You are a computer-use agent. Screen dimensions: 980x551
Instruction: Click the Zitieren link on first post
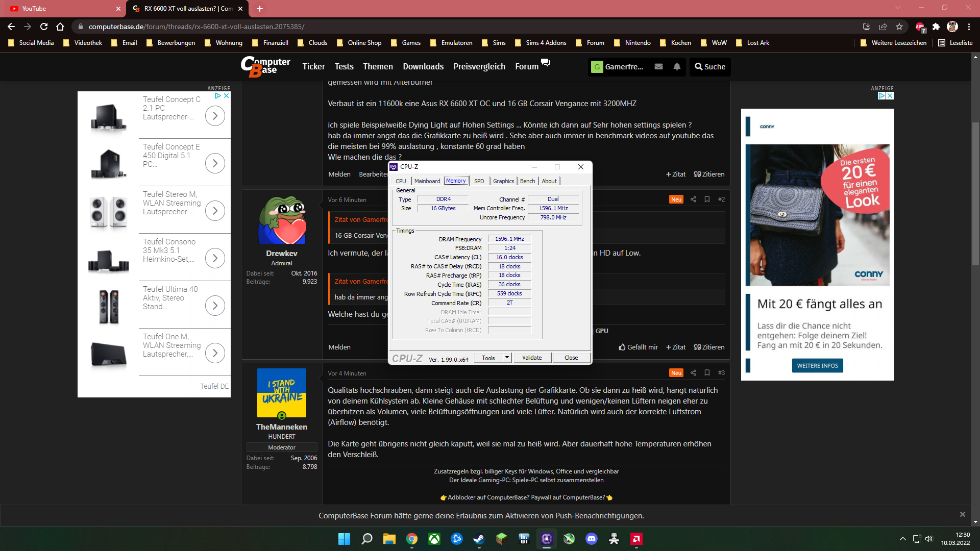click(709, 174)
